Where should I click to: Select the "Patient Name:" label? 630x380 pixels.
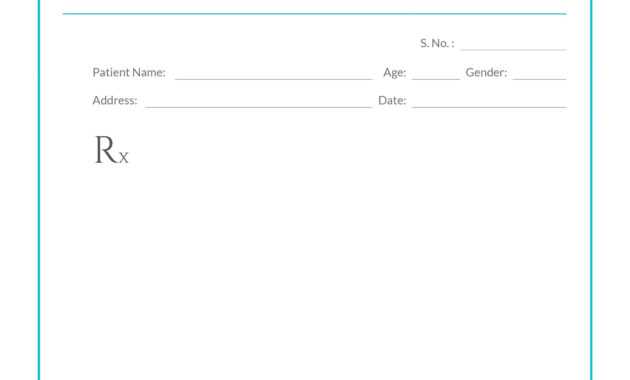coord(129,72)
